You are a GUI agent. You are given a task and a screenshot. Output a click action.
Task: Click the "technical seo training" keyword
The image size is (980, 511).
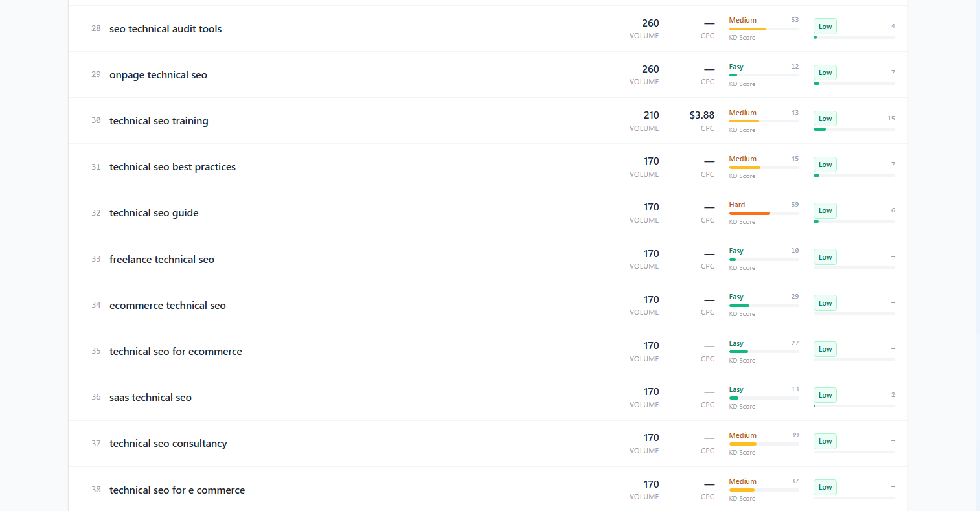(159, 121)
